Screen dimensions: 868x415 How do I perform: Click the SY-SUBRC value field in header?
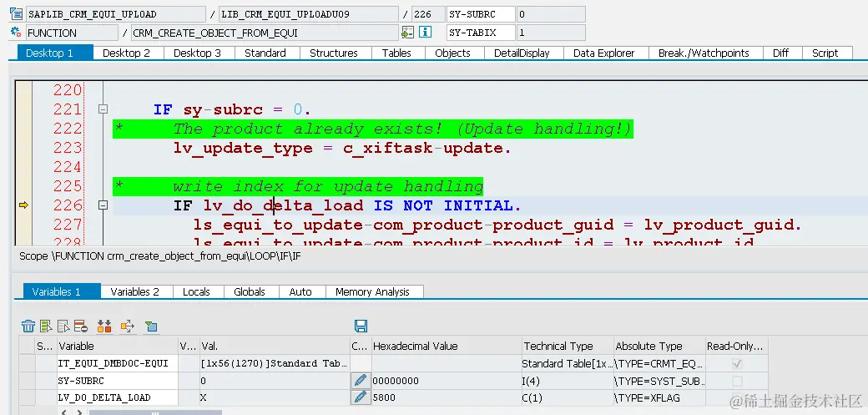(550, 14)
